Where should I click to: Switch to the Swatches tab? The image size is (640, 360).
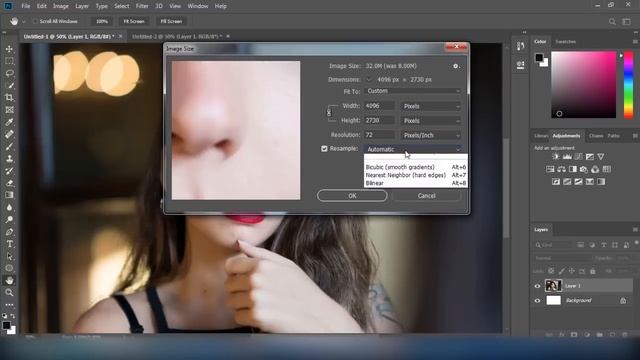(566, 42)
